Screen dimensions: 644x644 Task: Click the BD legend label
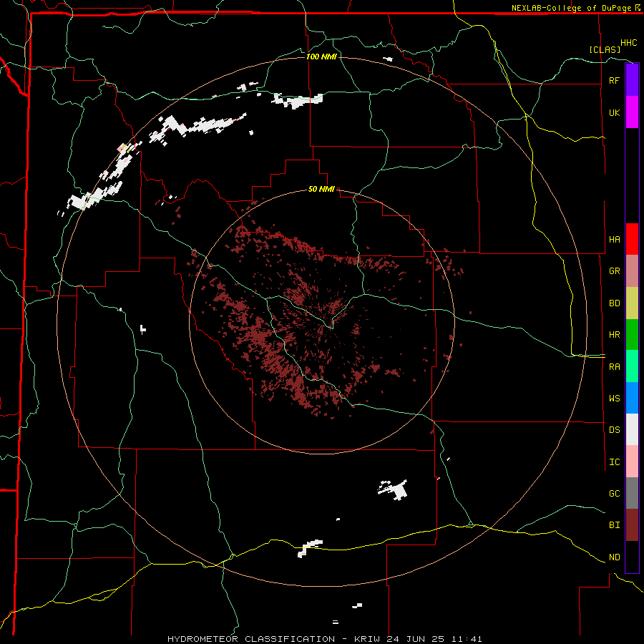pyautogui.click(x=614, y=303)
